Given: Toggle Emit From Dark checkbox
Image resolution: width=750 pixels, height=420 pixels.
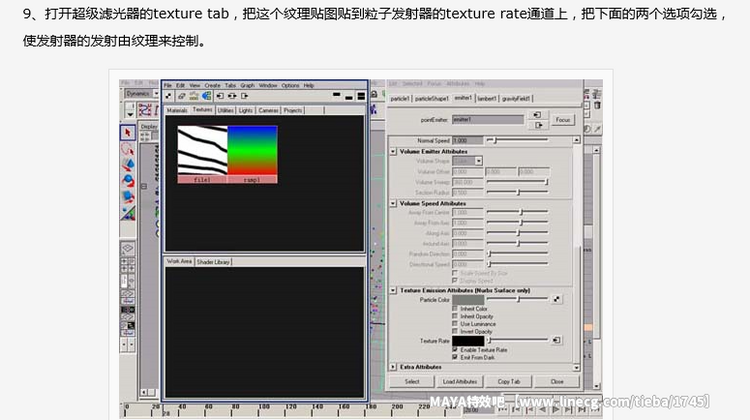Looking at the screenshot, I should [455, 357].
